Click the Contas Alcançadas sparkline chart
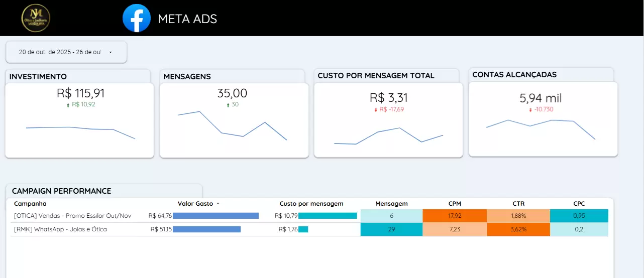 click(541, 128)
